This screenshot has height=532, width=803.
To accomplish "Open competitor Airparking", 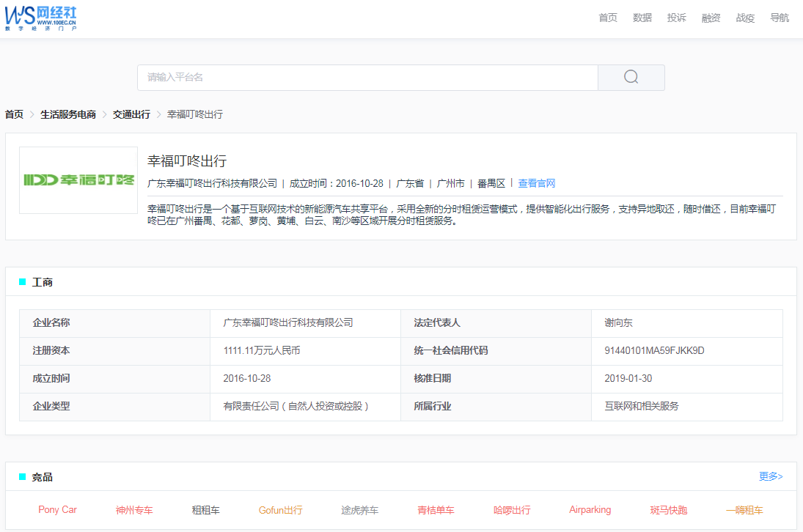I will tap(590, 509).
